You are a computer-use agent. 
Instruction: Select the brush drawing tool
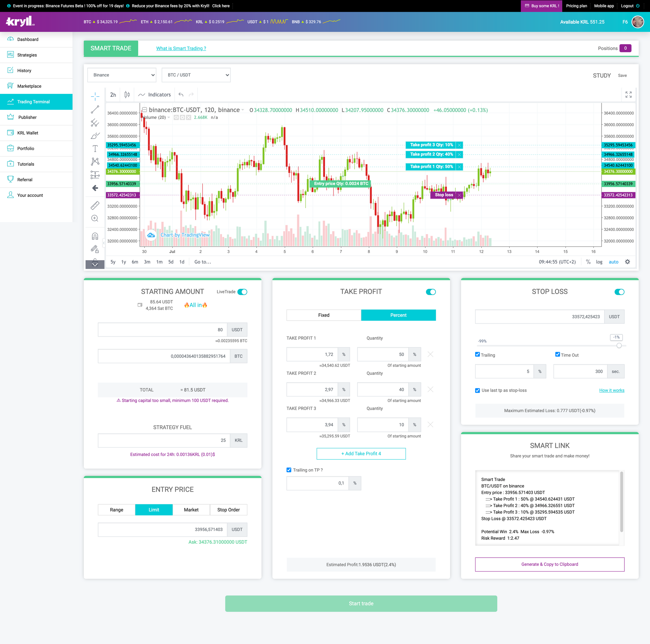point(95,136)
